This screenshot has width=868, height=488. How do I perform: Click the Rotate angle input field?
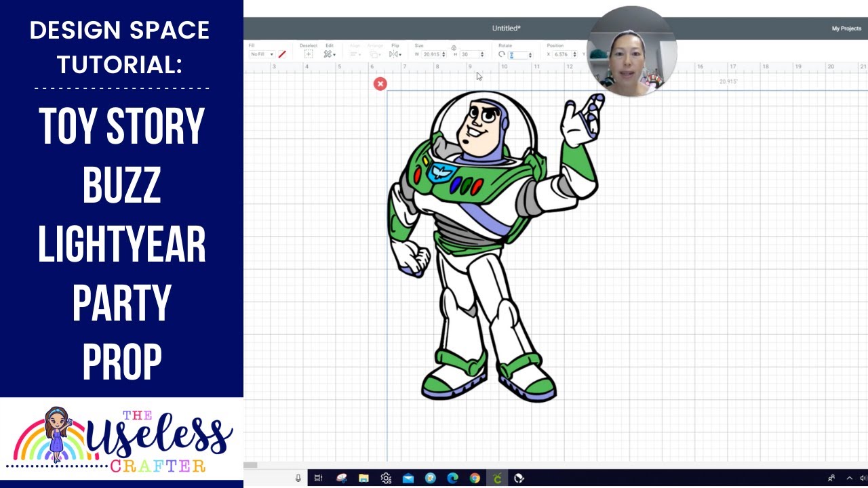pyautogui.click(x=518, y=55)
